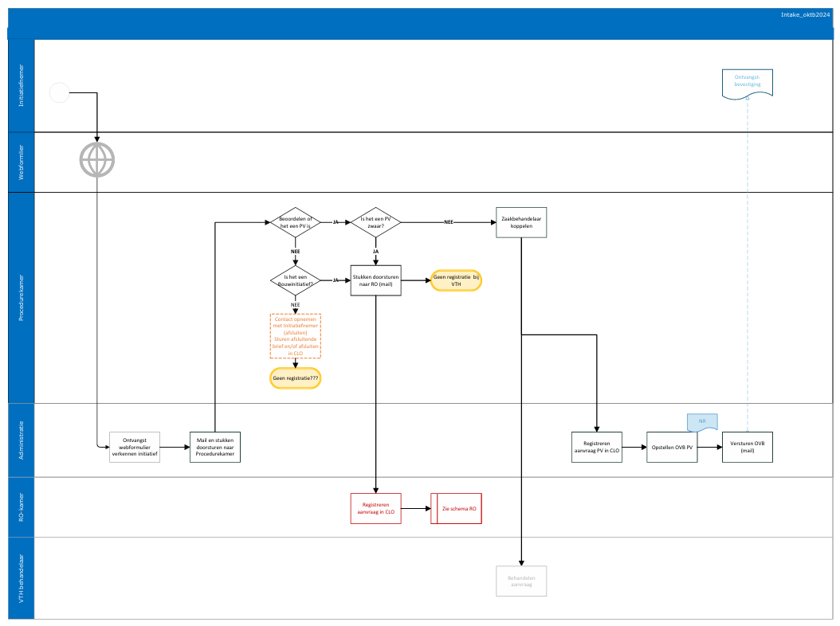Select the 'Opstellen OVB PV' box
Screen dimensions: 840x626
672,447
